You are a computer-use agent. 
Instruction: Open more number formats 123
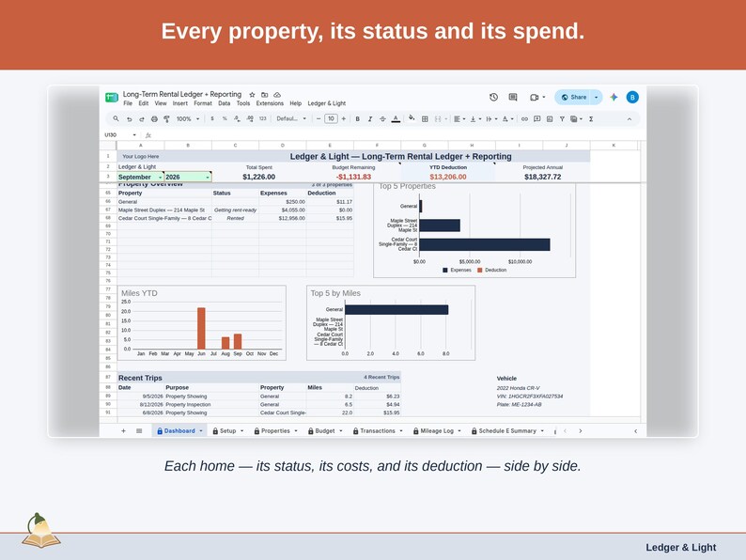pos(263,119)
